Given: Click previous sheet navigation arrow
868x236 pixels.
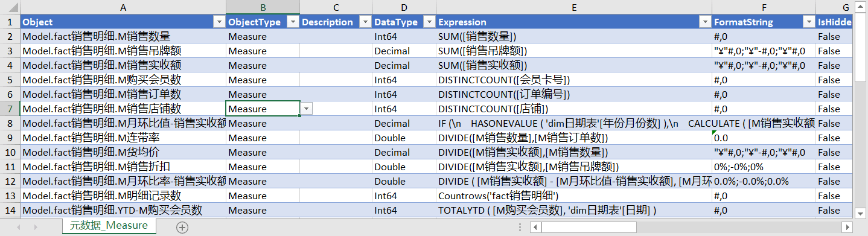Looking at the screenshot, I should [18, 227].
